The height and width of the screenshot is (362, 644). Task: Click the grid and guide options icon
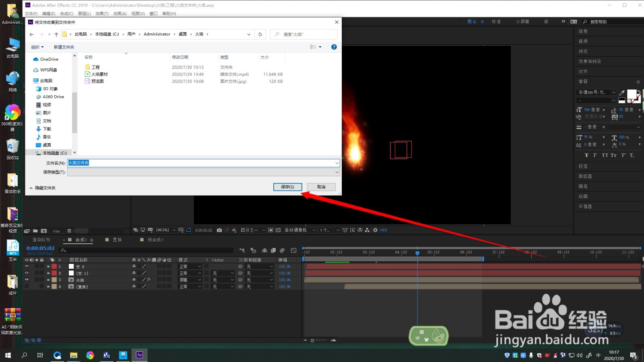[181, 230]
